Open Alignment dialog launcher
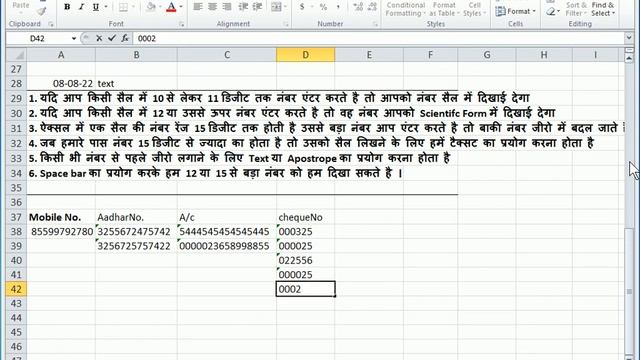640x360 pixels. [x=286, y=24]
